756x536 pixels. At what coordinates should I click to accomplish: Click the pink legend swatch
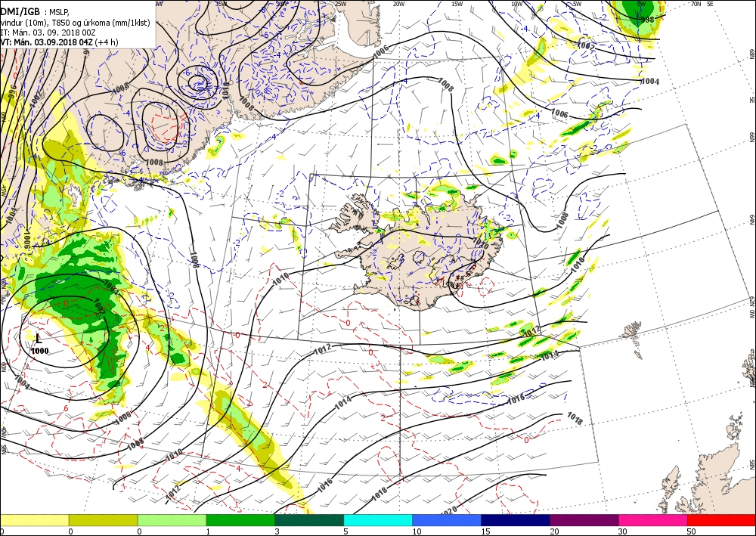pos(653,521)
